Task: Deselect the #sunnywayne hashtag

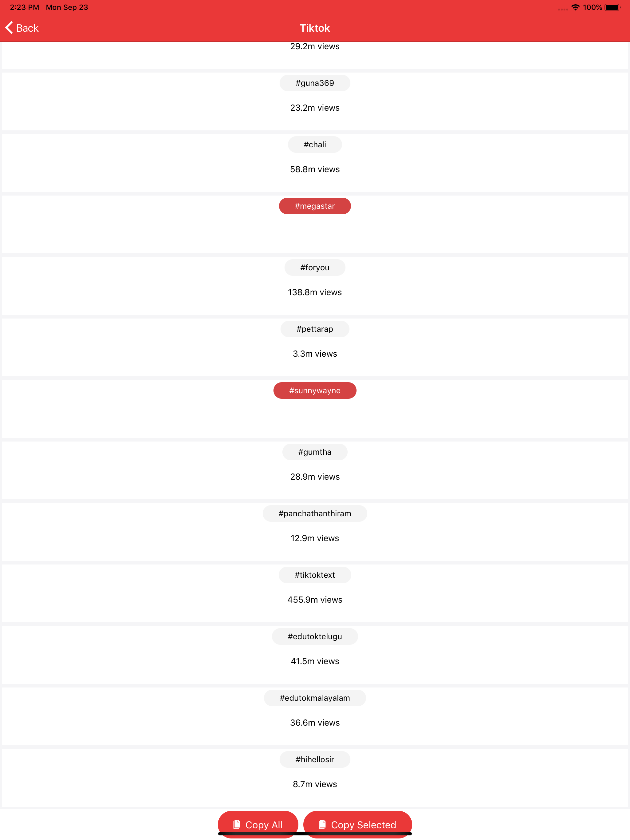Action: point(315,390)
